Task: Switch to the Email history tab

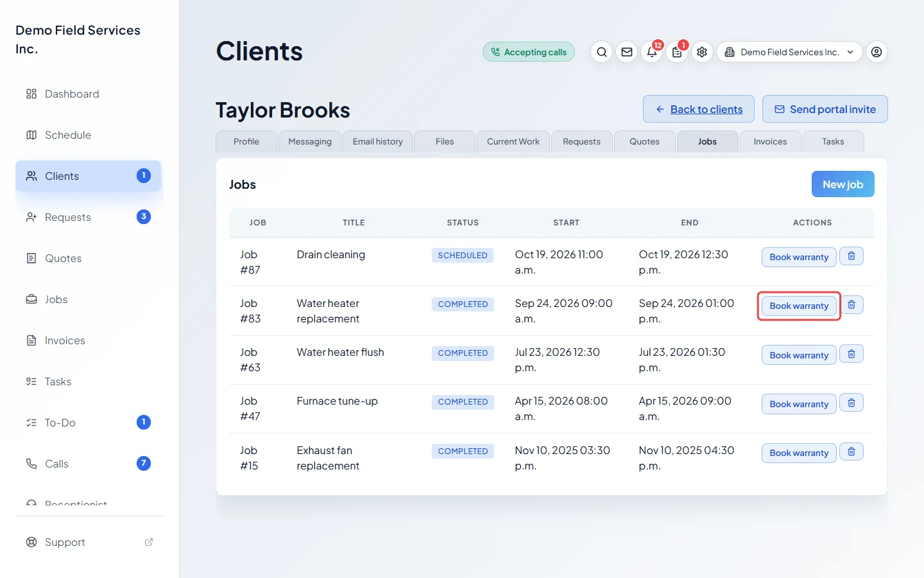Action: click(378, 141)
